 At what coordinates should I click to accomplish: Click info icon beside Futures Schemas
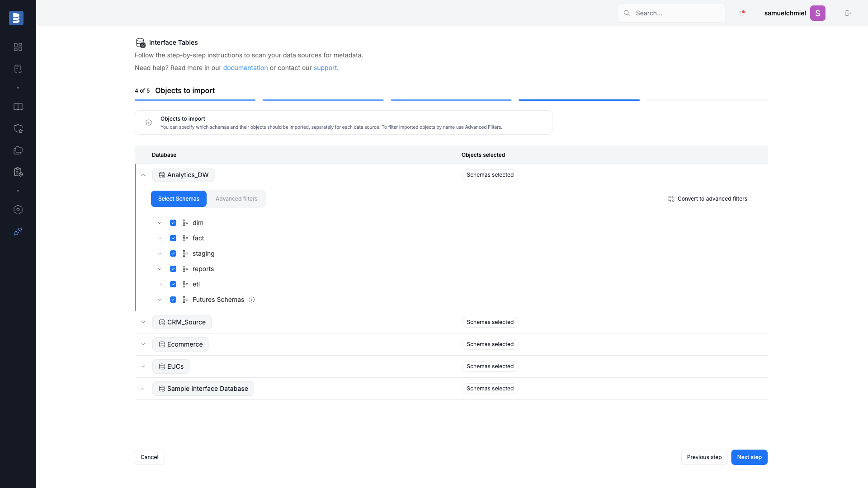tap(252, 300)
